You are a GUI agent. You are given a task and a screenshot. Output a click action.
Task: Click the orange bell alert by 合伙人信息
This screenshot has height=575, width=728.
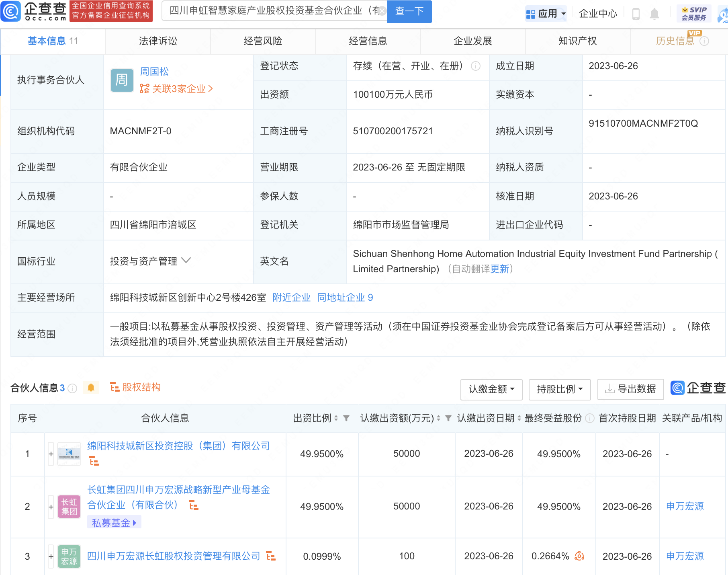tap(91, 388)
